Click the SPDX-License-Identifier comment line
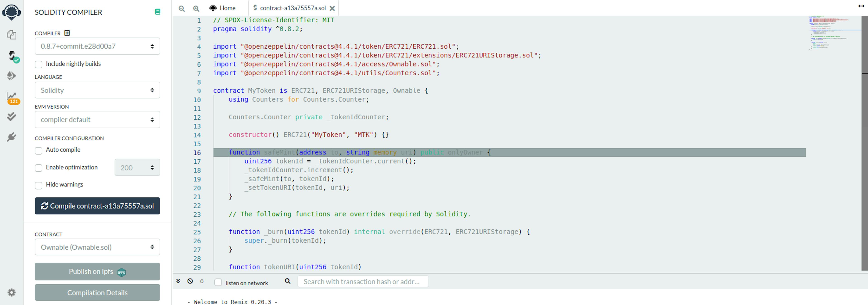 point(274,20)
